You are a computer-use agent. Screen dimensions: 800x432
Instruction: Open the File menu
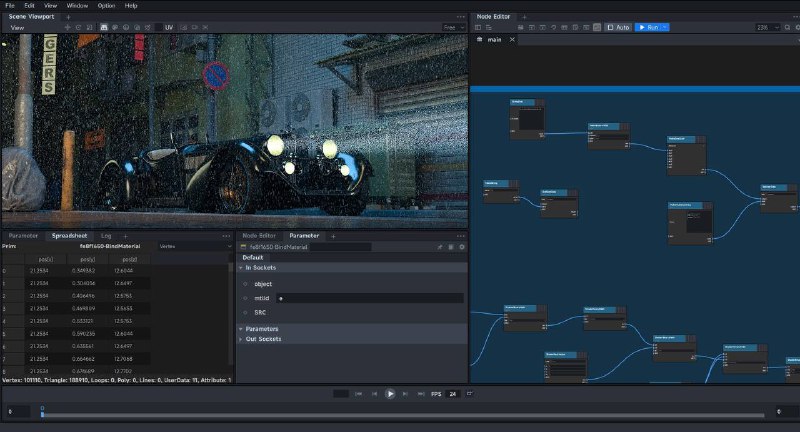(x=10, y=6)
